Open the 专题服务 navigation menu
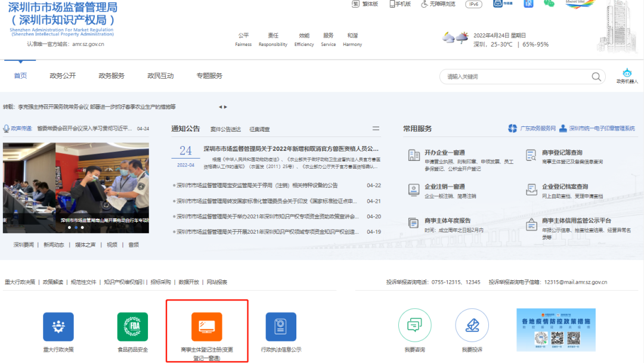 coord(209,76)
